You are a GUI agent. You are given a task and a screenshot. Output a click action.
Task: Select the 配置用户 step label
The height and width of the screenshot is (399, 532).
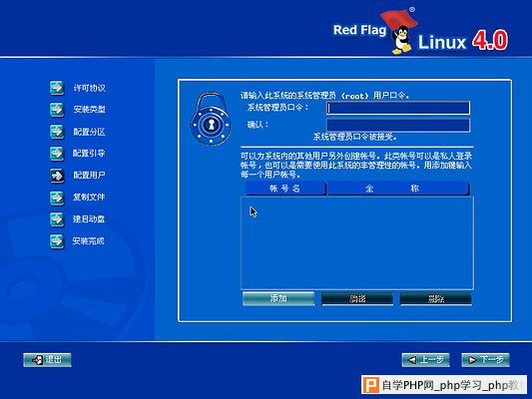(89, 176)
